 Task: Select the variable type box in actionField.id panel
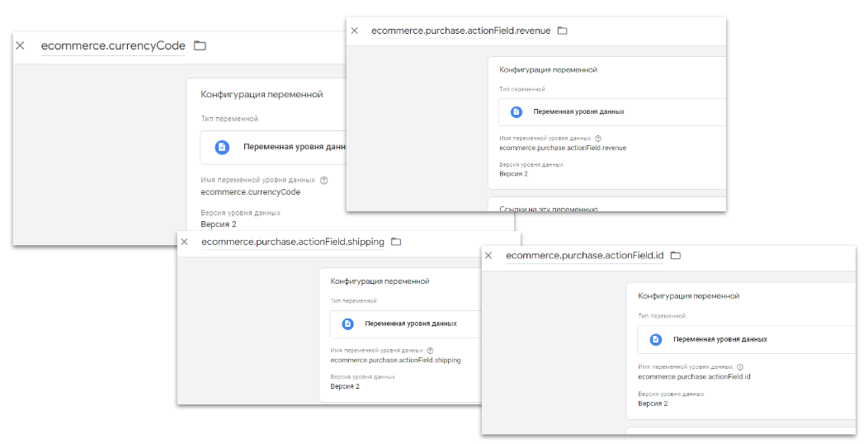tap(746, 339)
